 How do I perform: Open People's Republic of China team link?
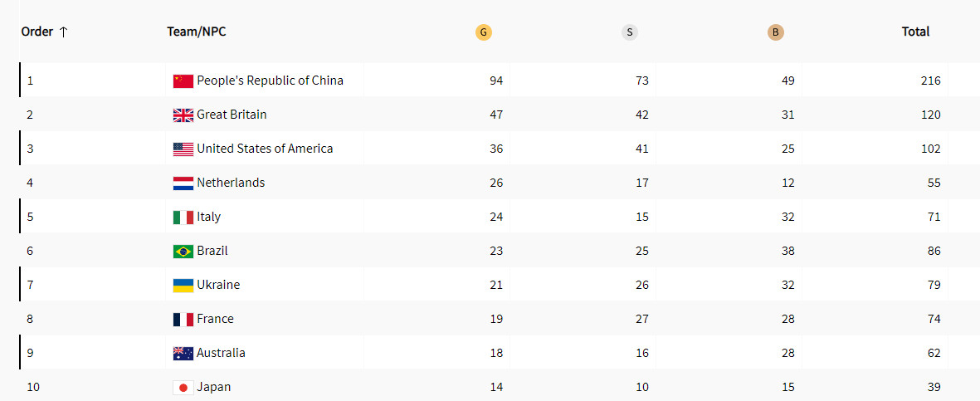[270, 81]
